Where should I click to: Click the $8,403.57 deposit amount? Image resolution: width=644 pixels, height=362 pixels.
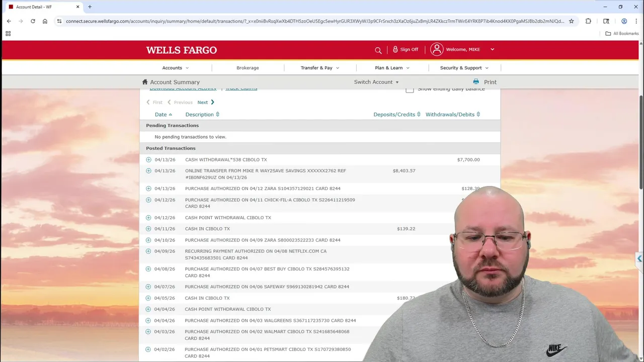click(404, 171)
